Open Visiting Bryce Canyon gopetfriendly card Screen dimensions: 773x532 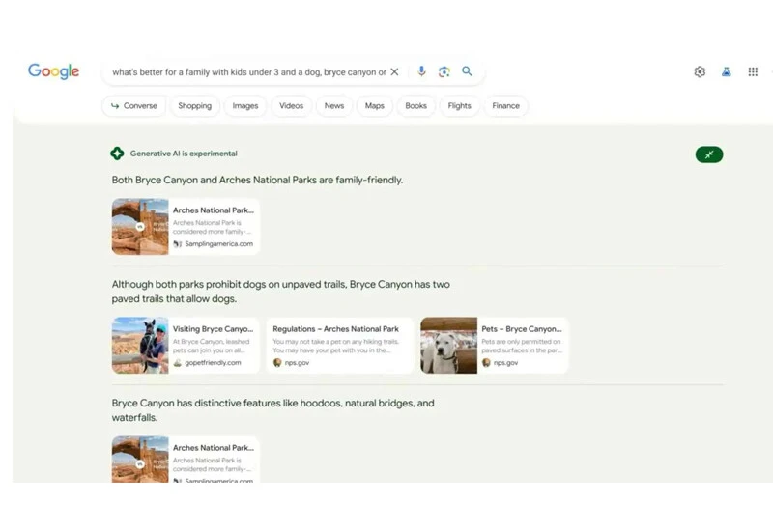[x=186, y=346]
